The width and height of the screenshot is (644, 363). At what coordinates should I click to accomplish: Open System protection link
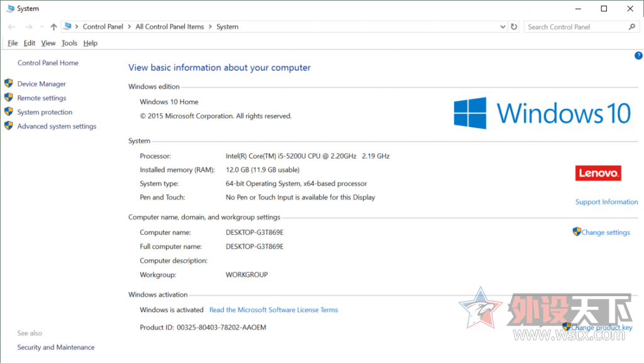45,112
